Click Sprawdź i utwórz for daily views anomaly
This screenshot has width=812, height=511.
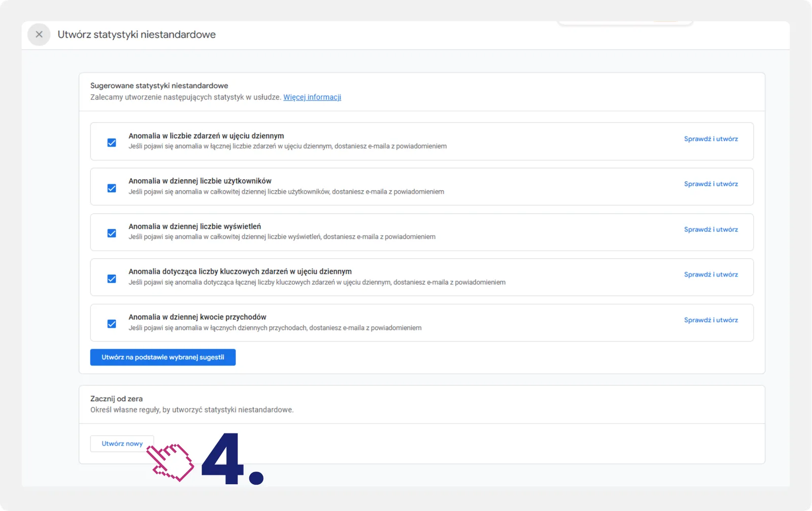[x=711, y=229]
